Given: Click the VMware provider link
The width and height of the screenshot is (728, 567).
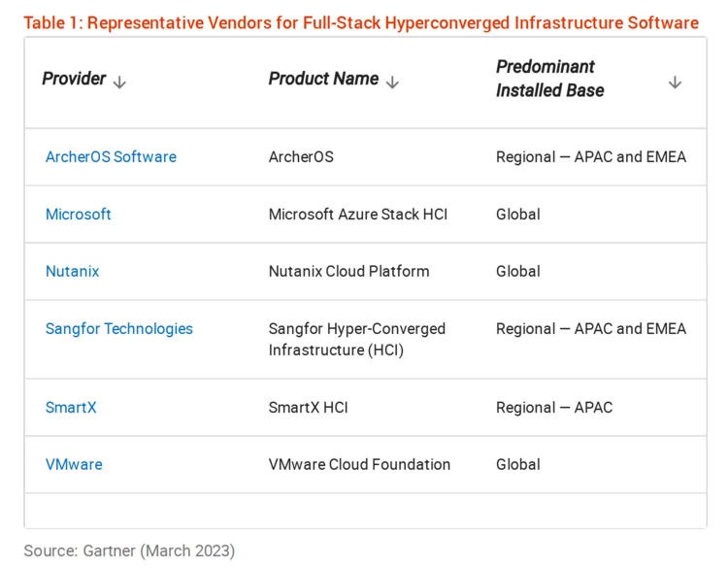Looking at the screenshot, I should pos(74,464).
